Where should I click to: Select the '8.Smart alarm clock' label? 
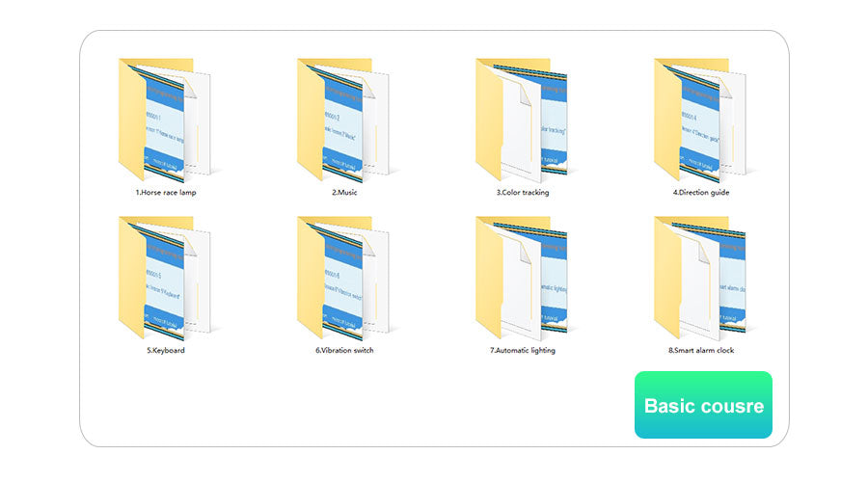[701, 350]
